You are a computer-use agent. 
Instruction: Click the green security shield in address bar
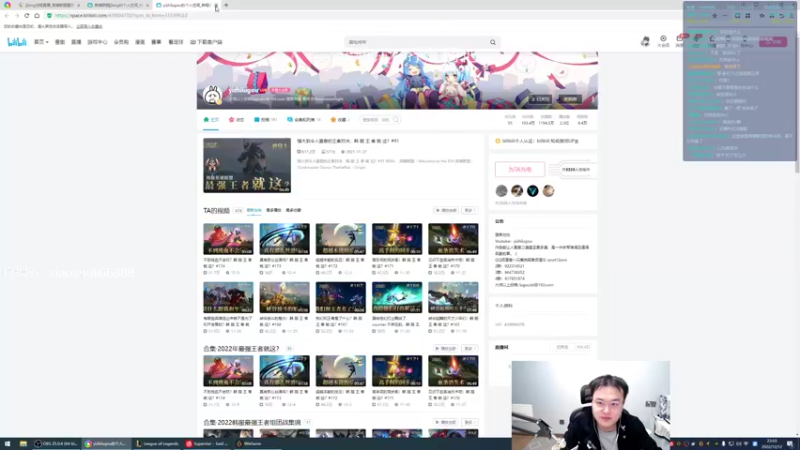49,16
